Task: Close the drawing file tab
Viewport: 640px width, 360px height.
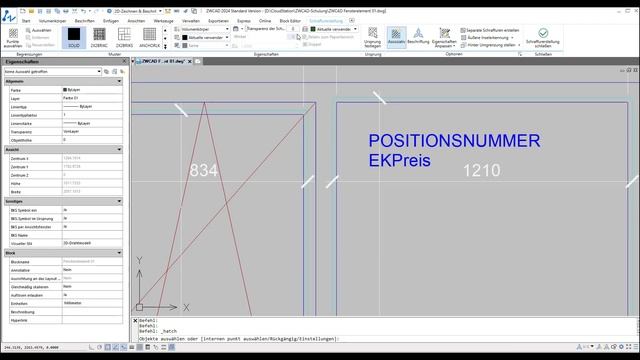Action: [x=190, y=61]
